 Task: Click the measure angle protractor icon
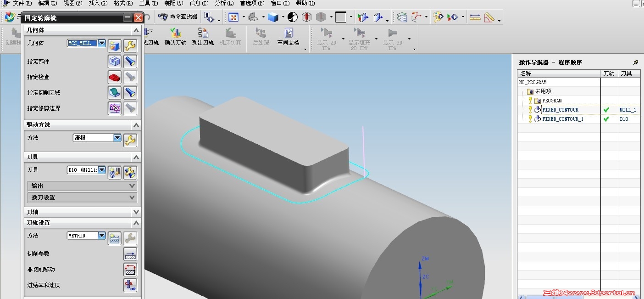(x=489, y=17)
